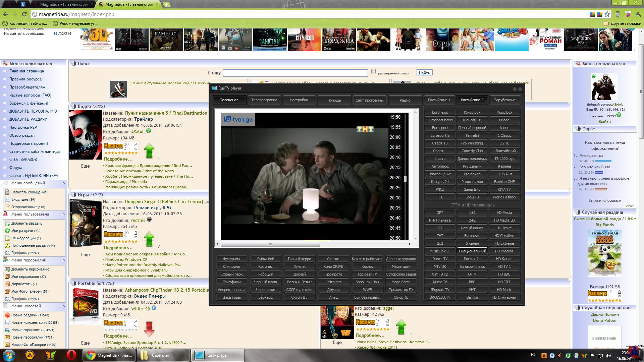Open Opera from the taskbar
644x362 pixels.
(71, 355)
